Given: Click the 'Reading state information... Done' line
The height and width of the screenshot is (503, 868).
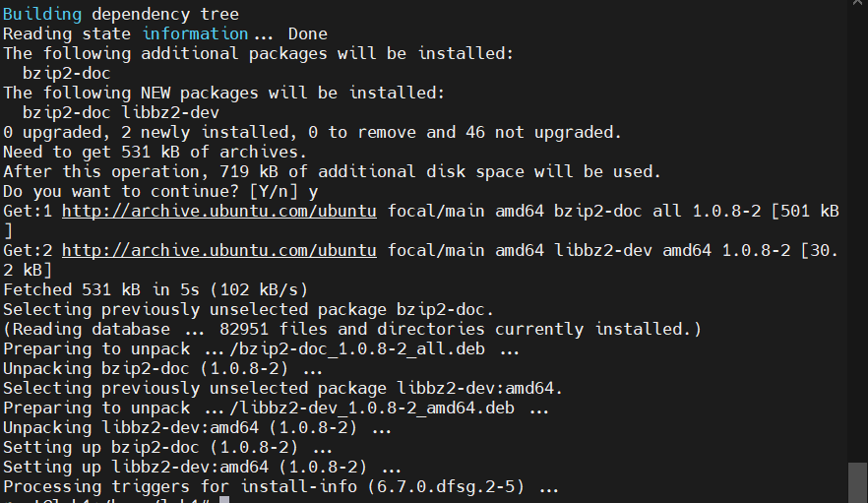Looking at the screenshot, I should pyautogui.click(x=164, y=33).
